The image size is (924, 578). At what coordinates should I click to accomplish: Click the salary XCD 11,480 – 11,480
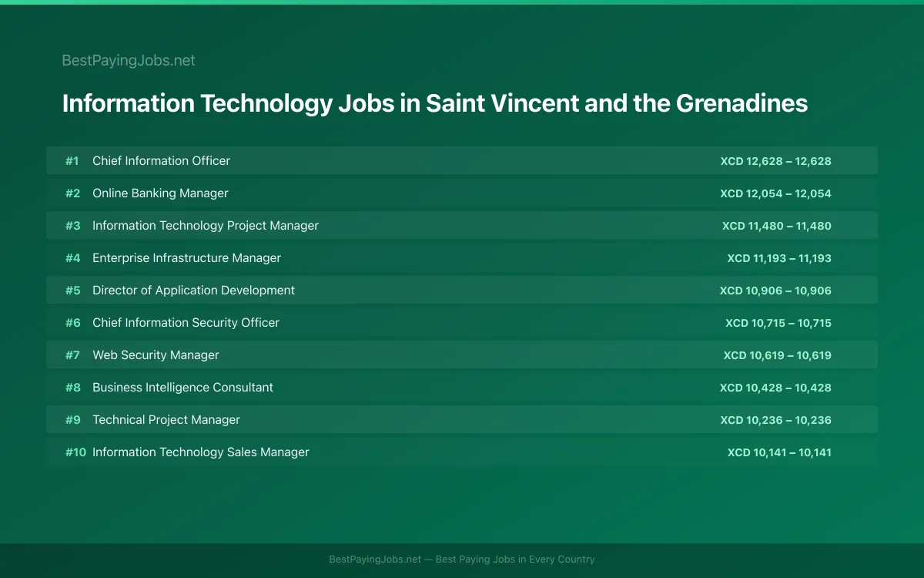(777, 226)
